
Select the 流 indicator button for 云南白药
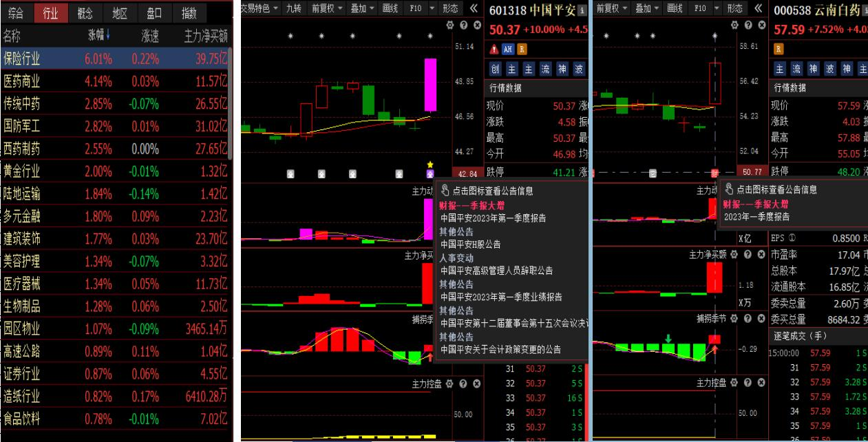tap(796, 69)
